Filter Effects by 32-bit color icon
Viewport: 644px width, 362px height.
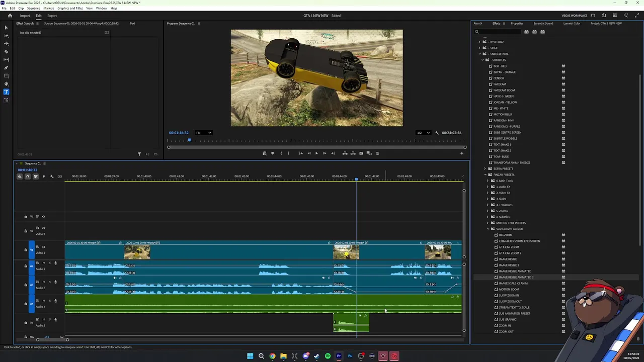534,32
